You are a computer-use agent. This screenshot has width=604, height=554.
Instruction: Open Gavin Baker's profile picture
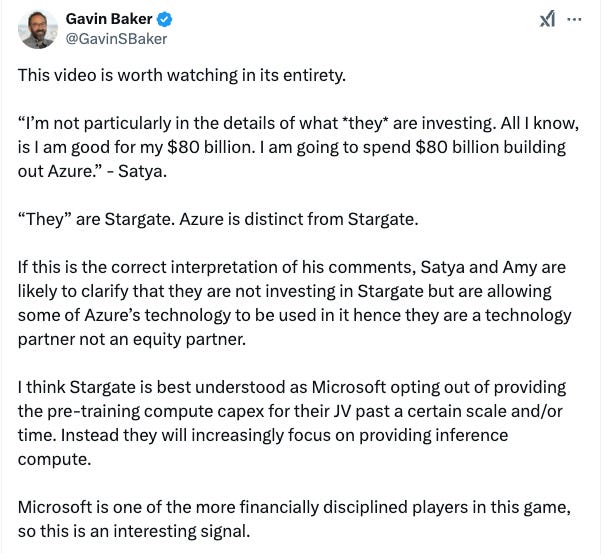click(x=38, y=30)
